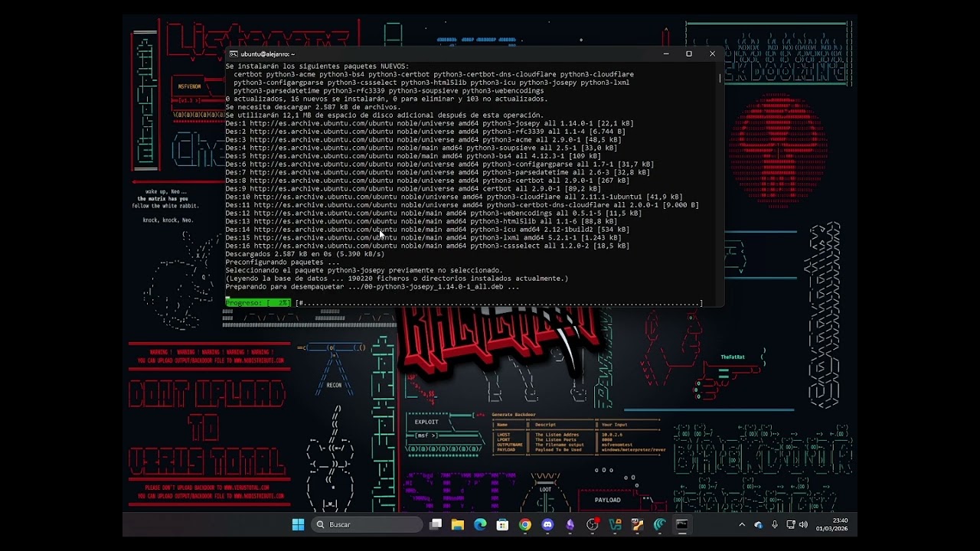980x551 pixels.
Task: Minimize the ubuntu terminal window
Action: tap(665, 54)
